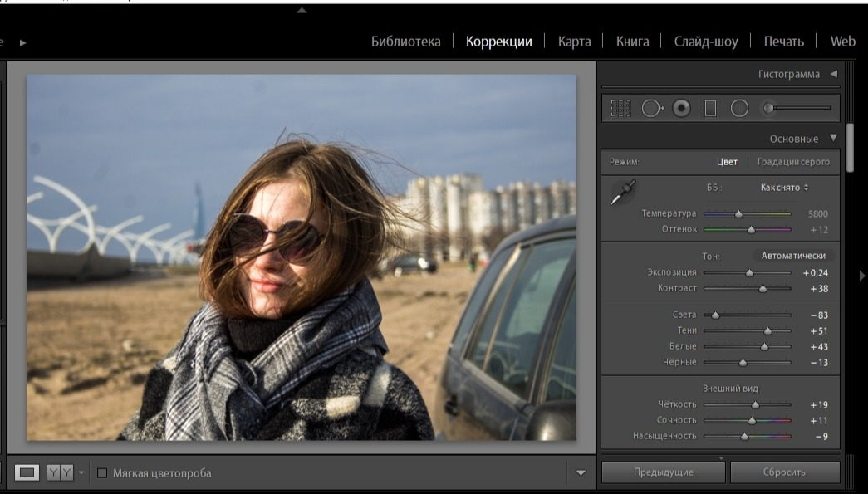Viewport: 868px width, 494px height.
Task: Switch to the Коррекции module
Action: coord(498,42)
